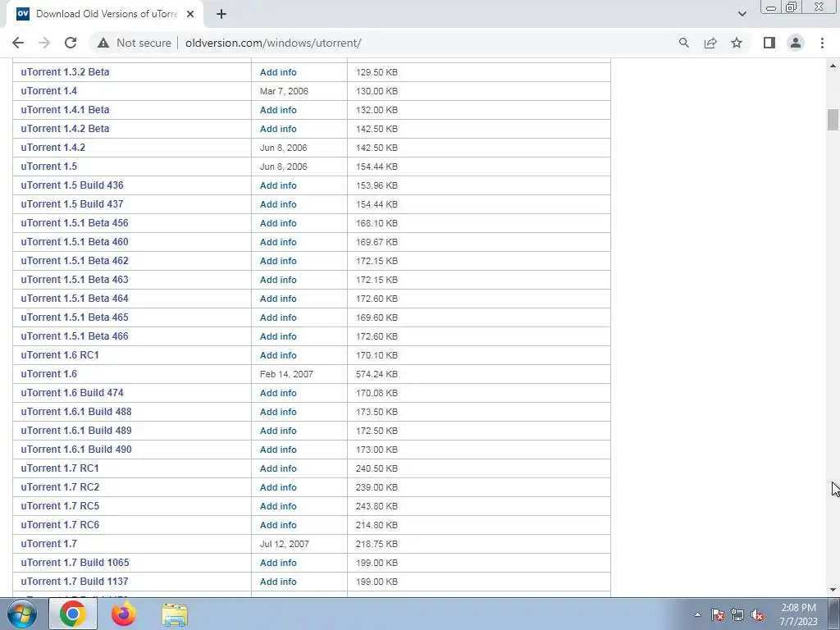Click the forward navigation arrow

click(44, 43)
